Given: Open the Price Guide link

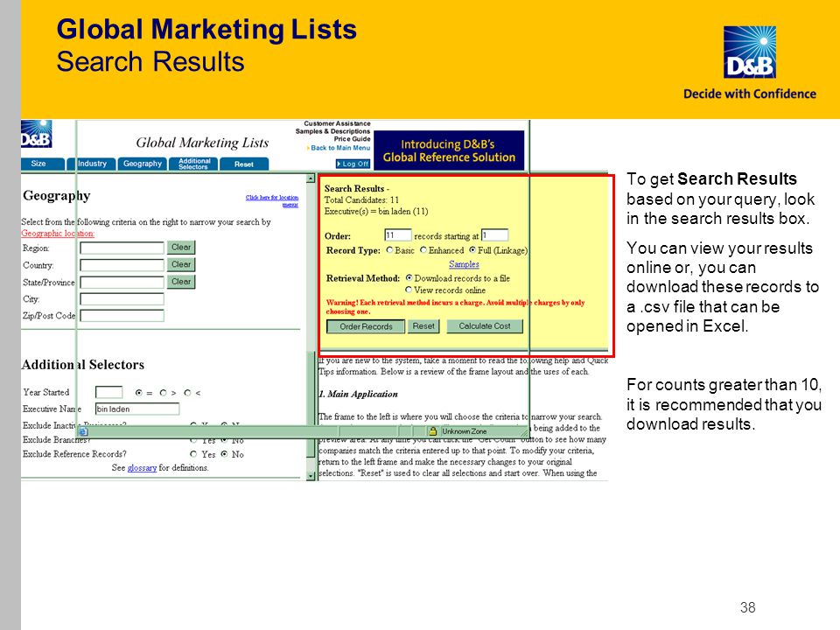Looking at the screenshot, I should 352,139.
